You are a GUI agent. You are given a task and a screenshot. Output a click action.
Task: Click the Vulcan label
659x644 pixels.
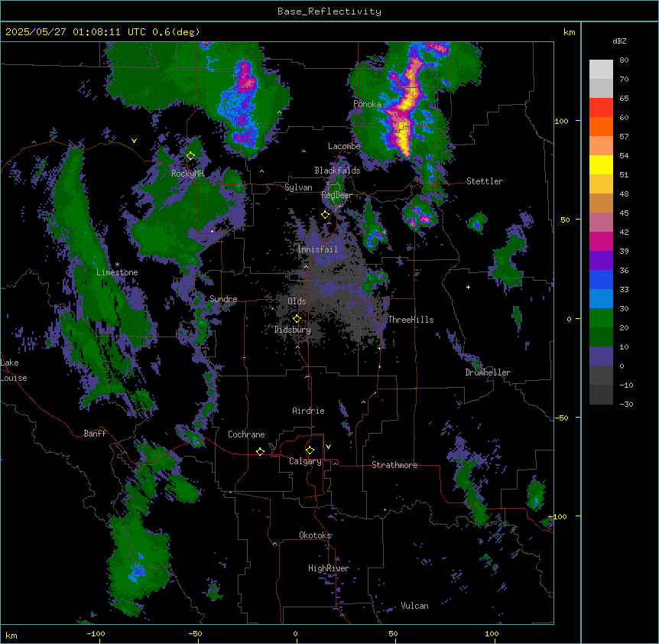click(x=415, y=606)
